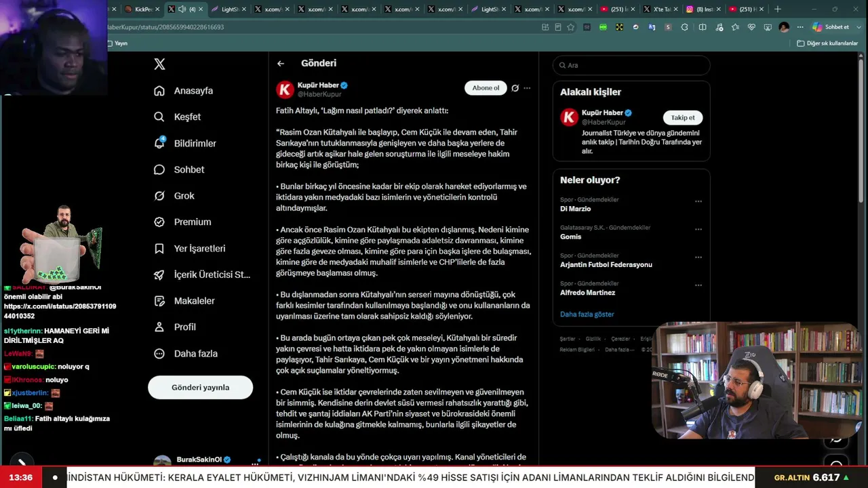This screenshot has width=868, height=488.
Task: Click Daha fazla göster link
Action: [587, 314]
